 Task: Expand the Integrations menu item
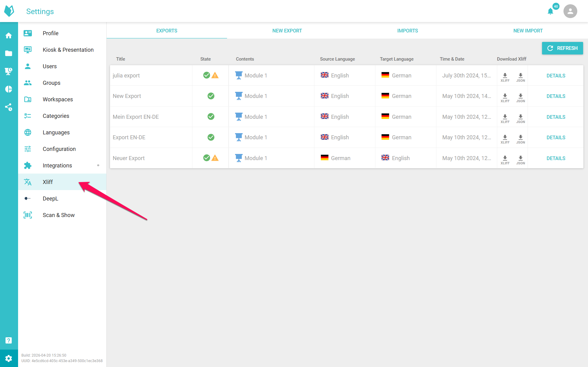click(x=62, y=165)
